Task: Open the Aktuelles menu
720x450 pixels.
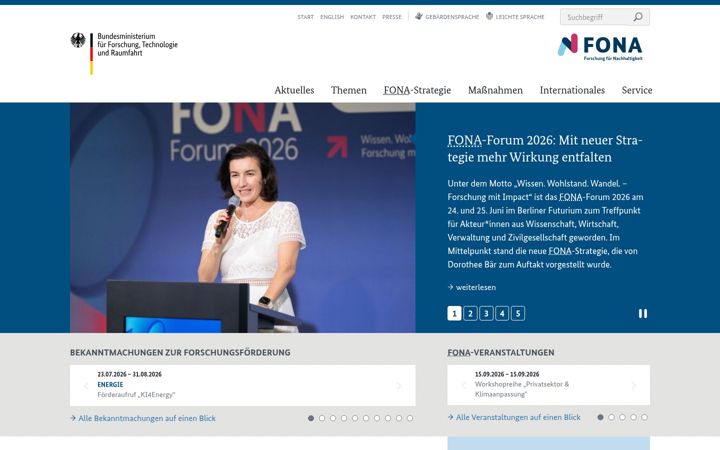Action: (x=294, y=90)
